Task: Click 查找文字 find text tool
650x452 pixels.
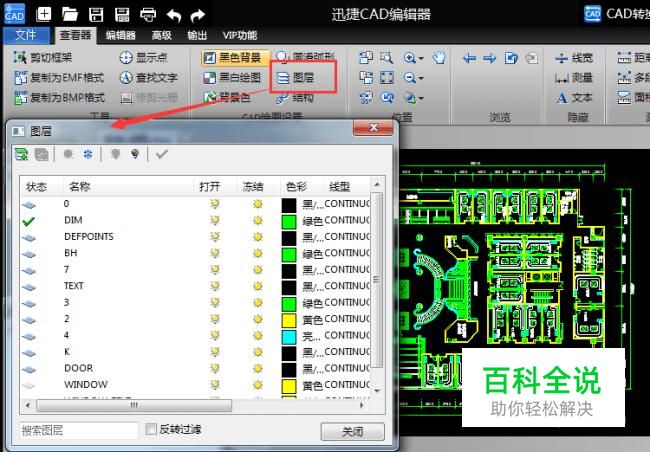Action: (x=148, y=77)
